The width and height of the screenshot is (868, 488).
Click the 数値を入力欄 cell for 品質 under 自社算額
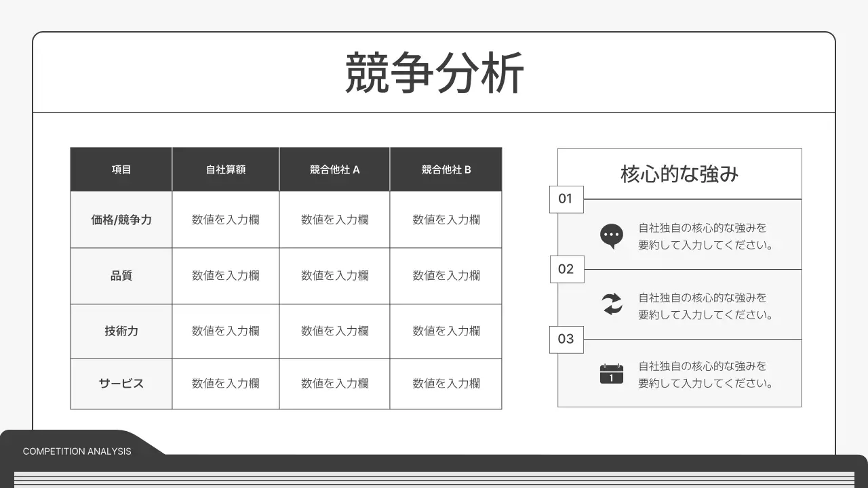[x=225, y=275]
